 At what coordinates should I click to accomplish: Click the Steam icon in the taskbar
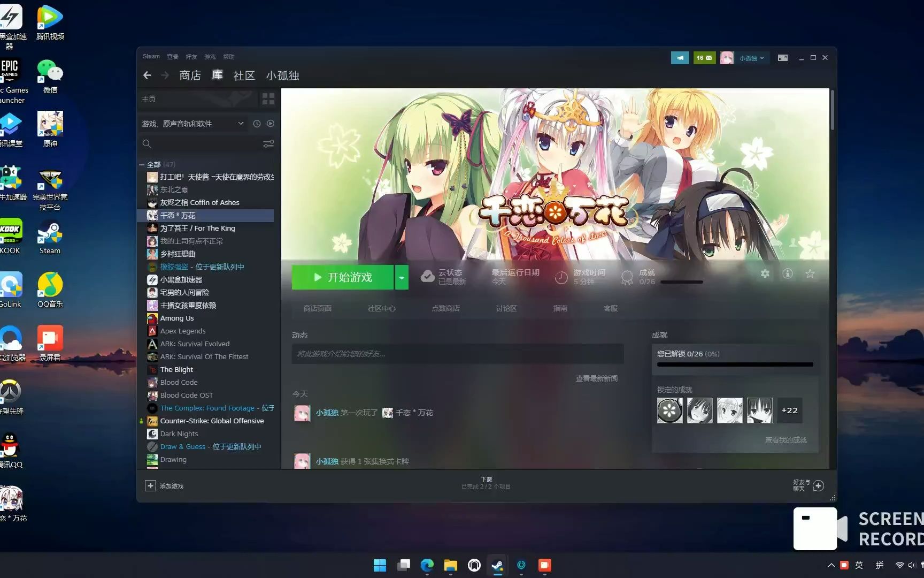click(497, 565)
